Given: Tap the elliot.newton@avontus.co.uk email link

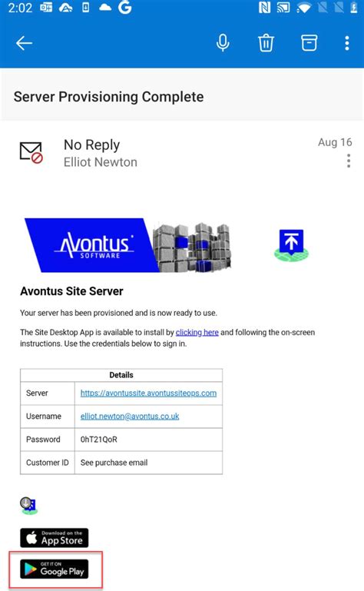Looking at the screenshot, I should (130, 416).
